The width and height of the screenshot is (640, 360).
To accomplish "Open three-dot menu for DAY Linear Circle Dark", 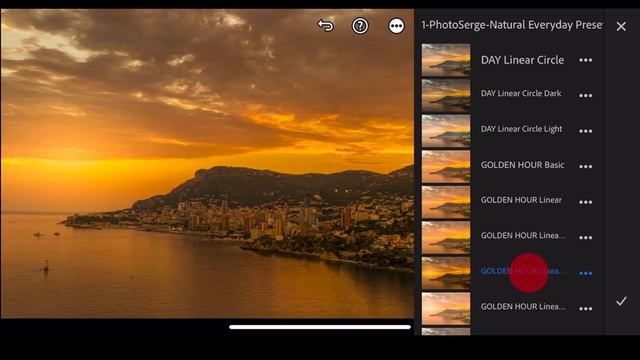I will [585, 96].
